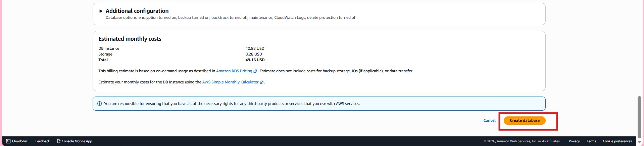Image resolution: width=644 pixels, height=146 pixels.
Task: Expand the Additional configuration disclosure triangle
Action: [101, 11]
